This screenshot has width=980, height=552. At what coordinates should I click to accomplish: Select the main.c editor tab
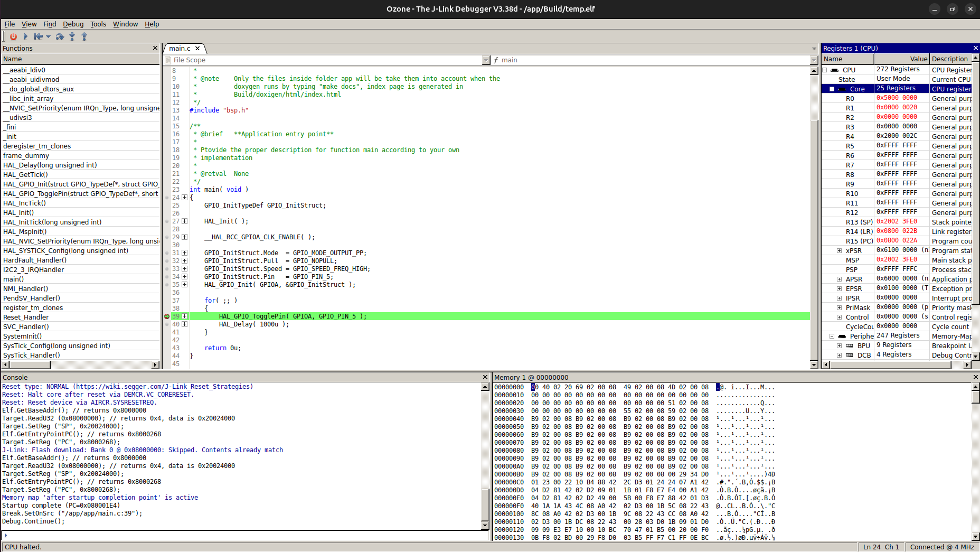[180, 48]
